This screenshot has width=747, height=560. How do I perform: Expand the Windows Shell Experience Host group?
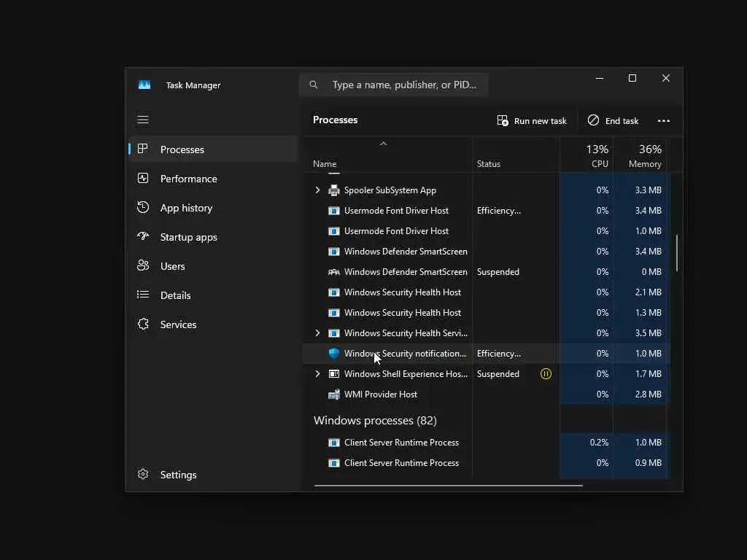tap(318, 374)
